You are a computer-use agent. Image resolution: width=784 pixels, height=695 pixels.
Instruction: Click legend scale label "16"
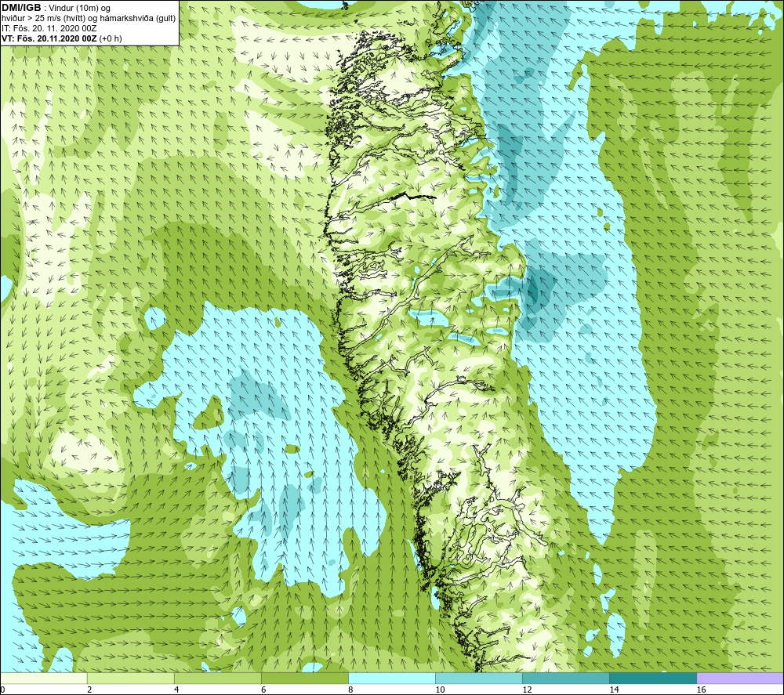click(x=701, y=690)
